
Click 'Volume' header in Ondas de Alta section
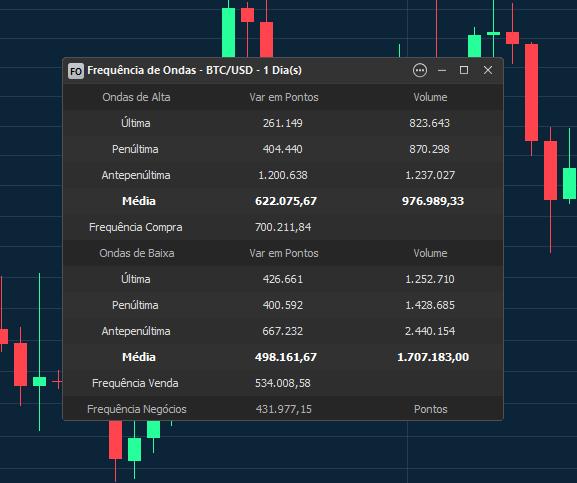pyautogui.click(x=430, y=97)
